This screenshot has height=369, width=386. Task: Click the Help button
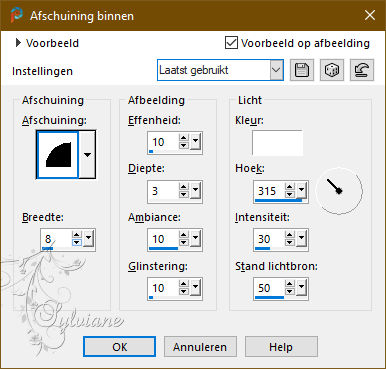[281, 347]
